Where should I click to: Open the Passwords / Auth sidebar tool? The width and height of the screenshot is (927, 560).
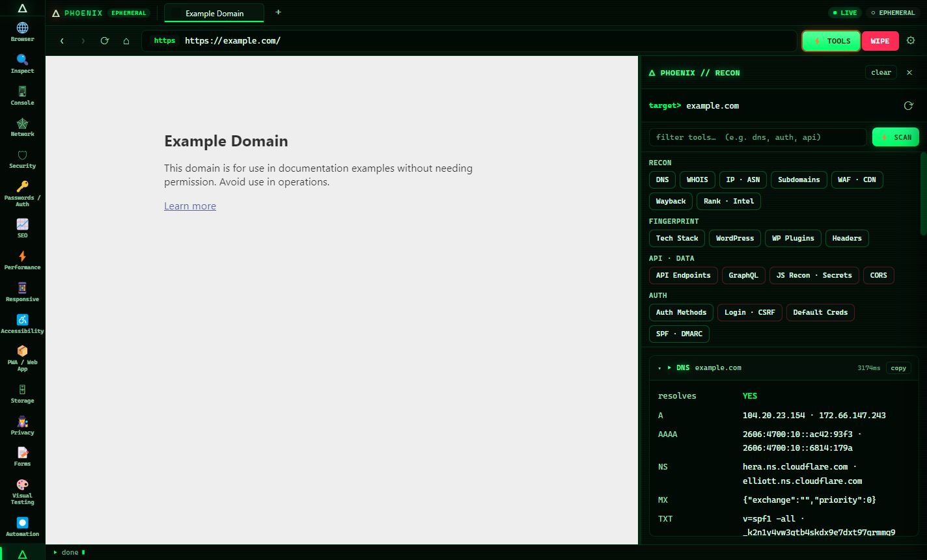(22, 193)
